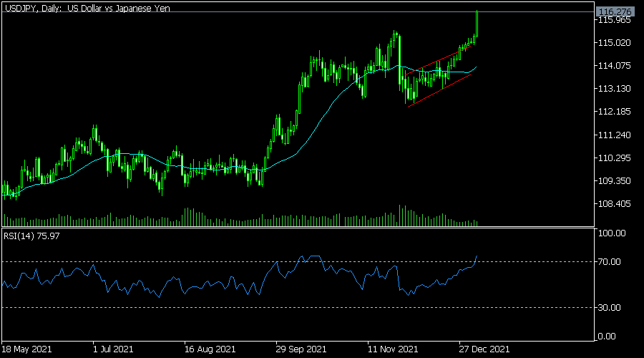Click the 113.130 price axis label
Screen dimensions: 644x358
(615, 89)
